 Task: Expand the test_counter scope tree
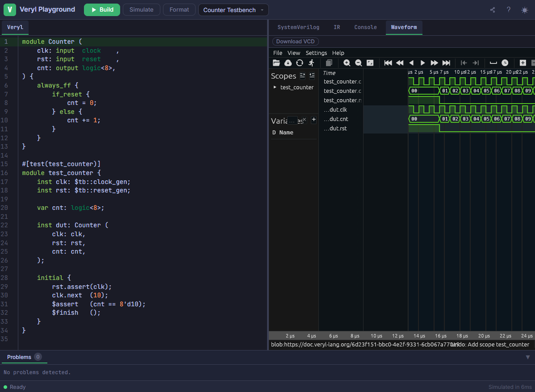click(x=275, y=88)
